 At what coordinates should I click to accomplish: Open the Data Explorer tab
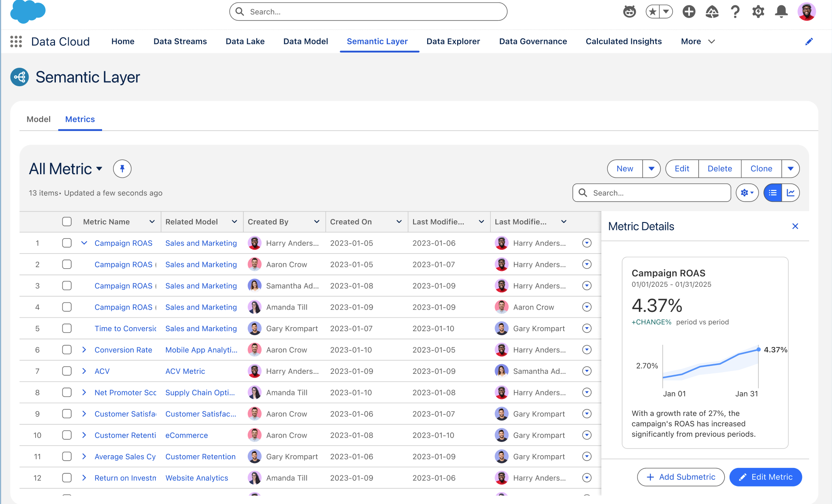point(453,42)
